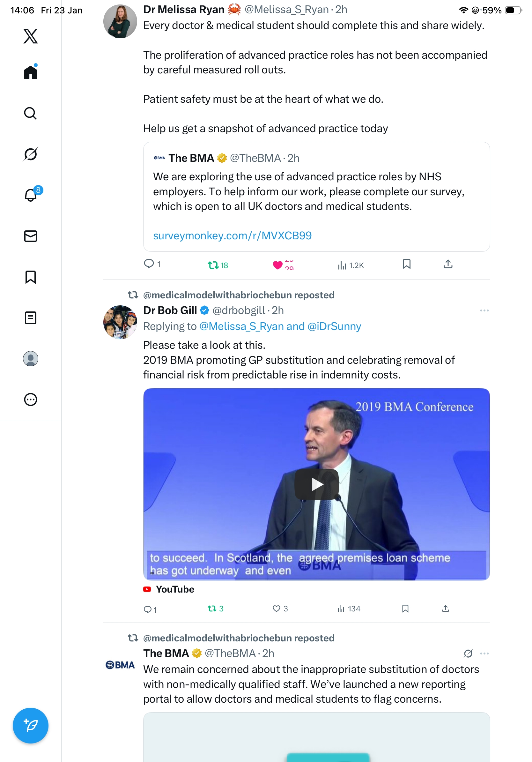Open the Search magnifier in sidebar
This screenshot has width=532, height=762.
click(x=31, y=113)
